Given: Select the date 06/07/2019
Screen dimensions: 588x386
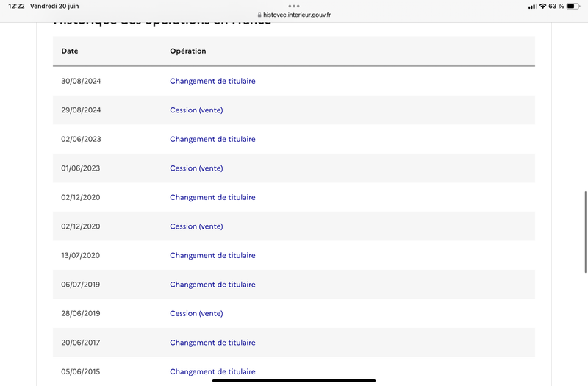Looking at the screenshot, I should [x=81, y=285].
